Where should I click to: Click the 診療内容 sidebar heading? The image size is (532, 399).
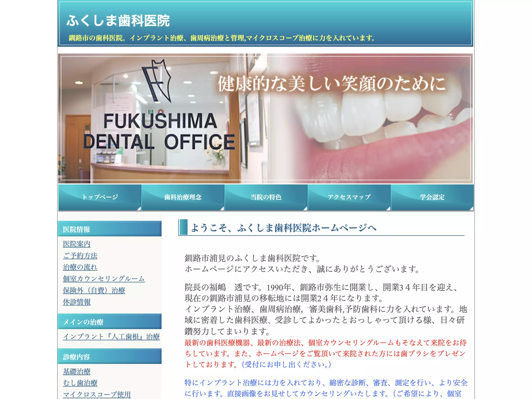click(110, 356)
